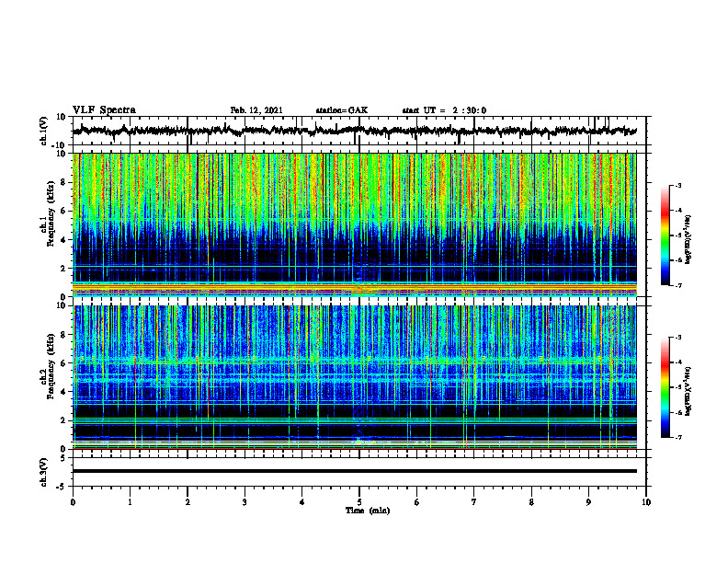728x563 pixels.
Task: Click time axis tick label "10" at bottom right
Action: point(646,502)
